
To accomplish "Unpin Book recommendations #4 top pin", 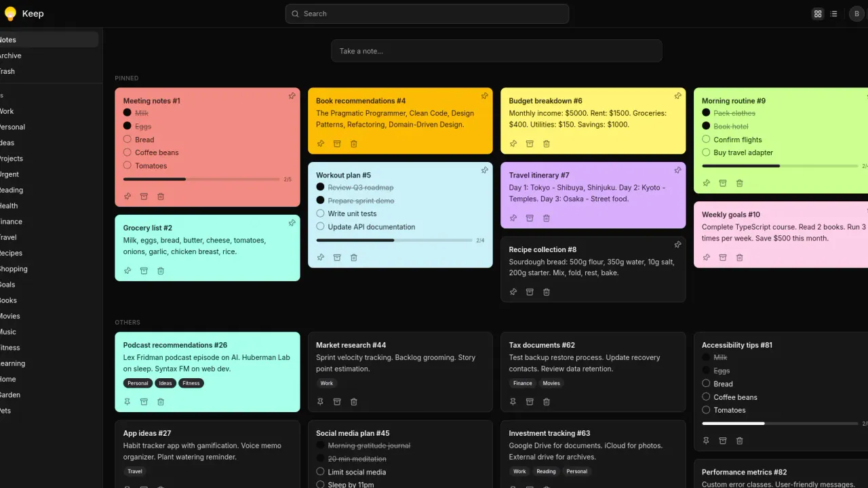I will (485, 96).
